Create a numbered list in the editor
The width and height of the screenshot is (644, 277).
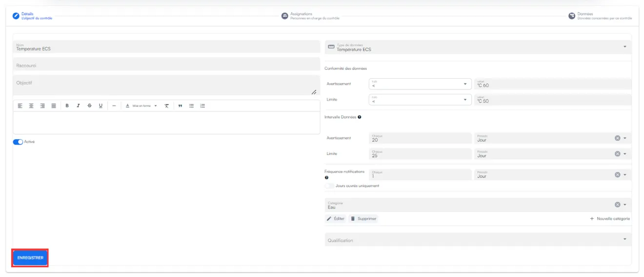coord(202,106)
